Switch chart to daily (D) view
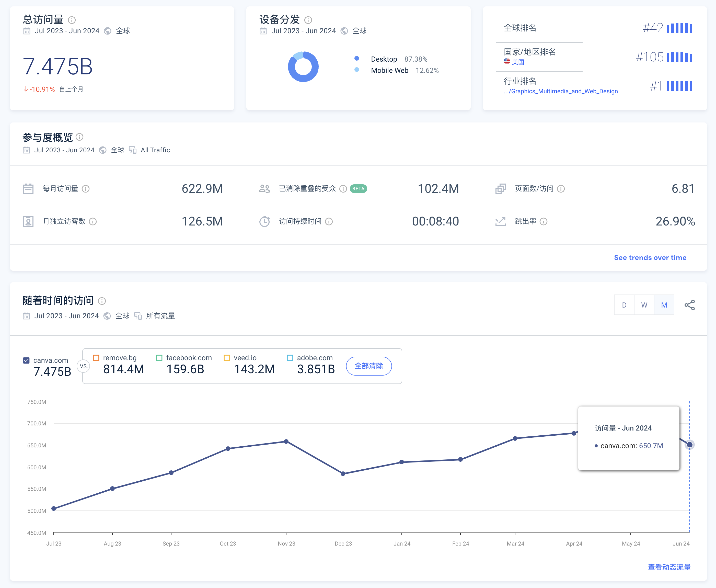This screenshot has height=588, width=716. [624, 305]
